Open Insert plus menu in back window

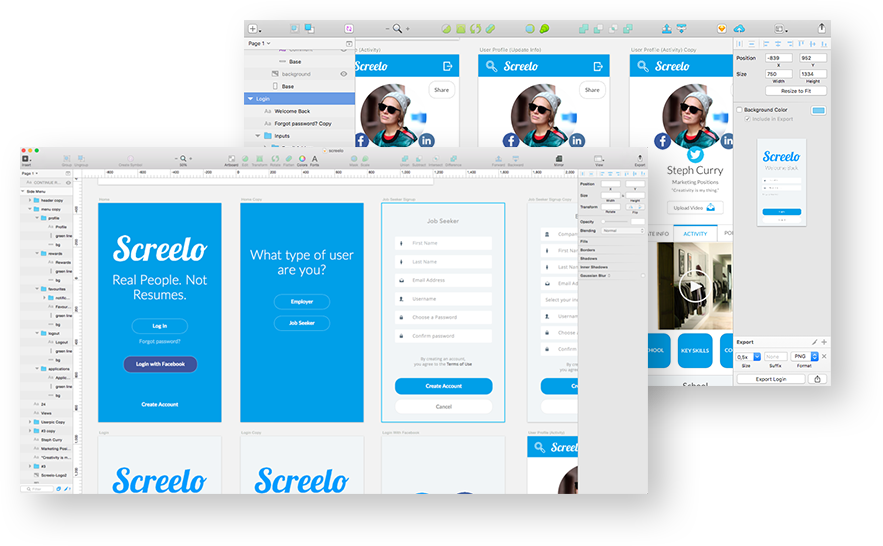point(254,28)
